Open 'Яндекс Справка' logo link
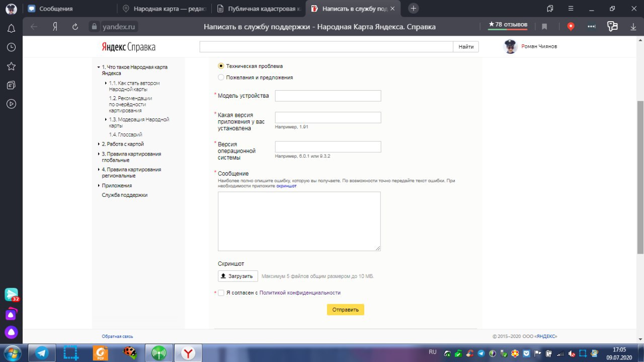This screenshot has height=362, width=644. click(129, 47)
